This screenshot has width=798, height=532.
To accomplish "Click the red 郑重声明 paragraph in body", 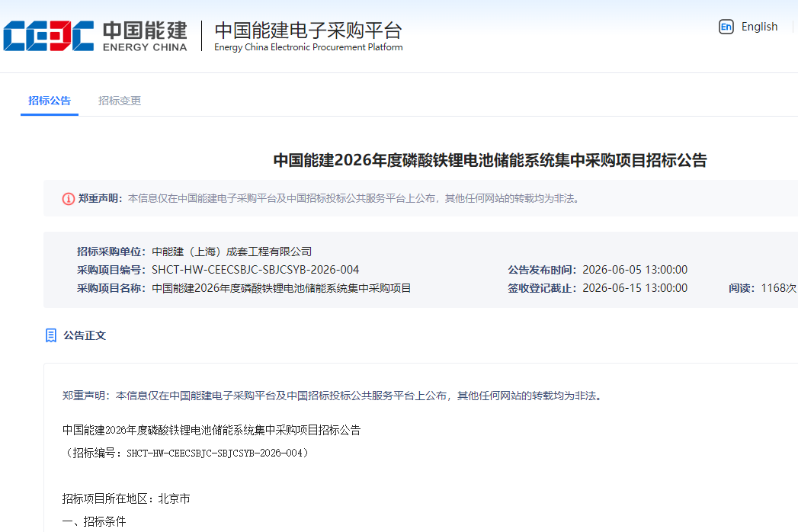I will 332,396.
